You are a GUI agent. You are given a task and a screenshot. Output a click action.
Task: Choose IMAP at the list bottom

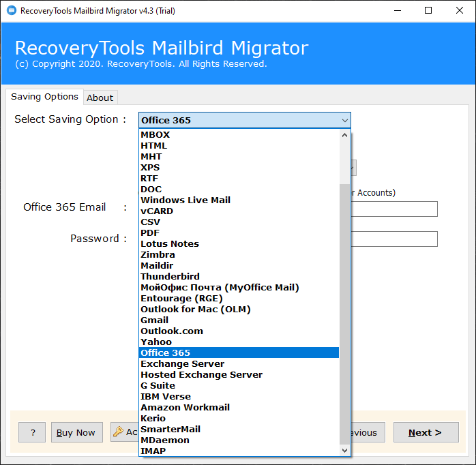239,451
